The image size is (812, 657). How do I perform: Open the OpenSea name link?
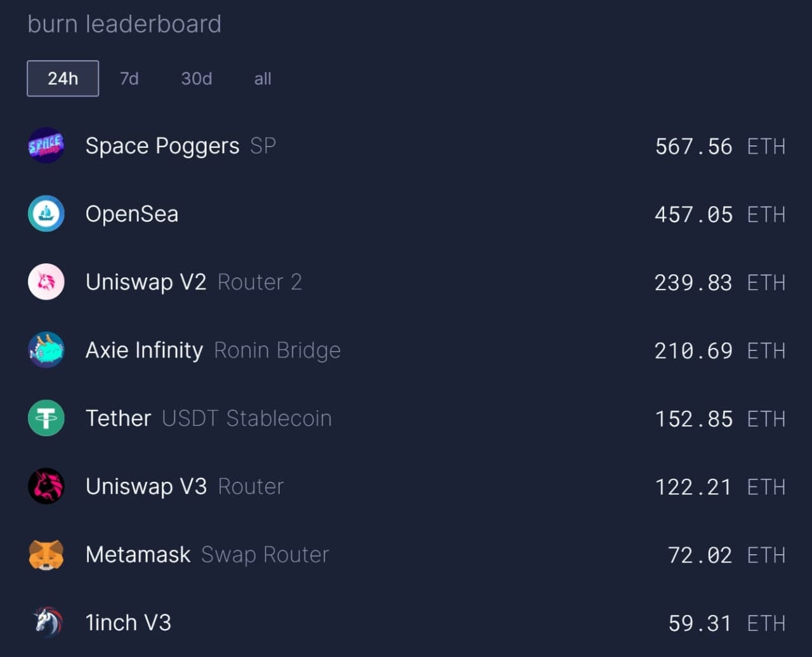(132, 214)
